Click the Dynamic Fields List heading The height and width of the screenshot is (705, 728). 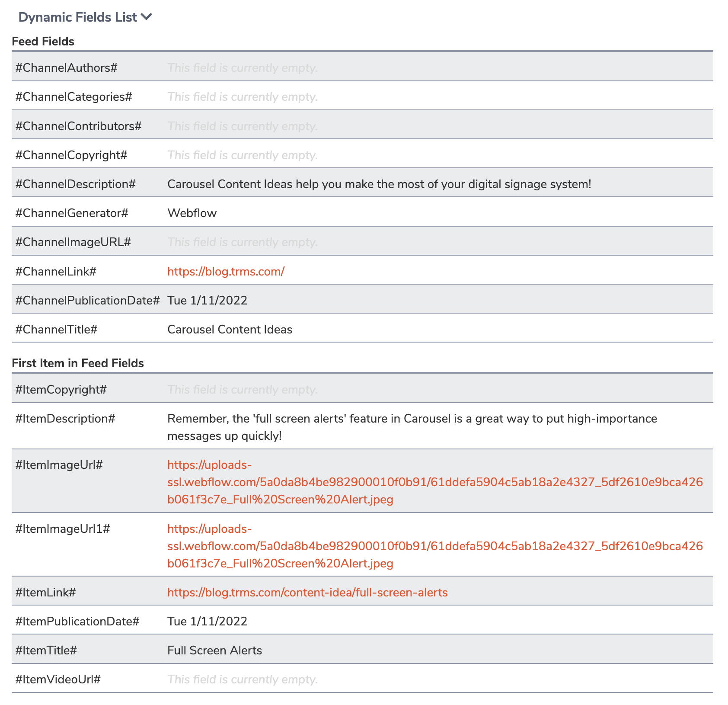78,17
